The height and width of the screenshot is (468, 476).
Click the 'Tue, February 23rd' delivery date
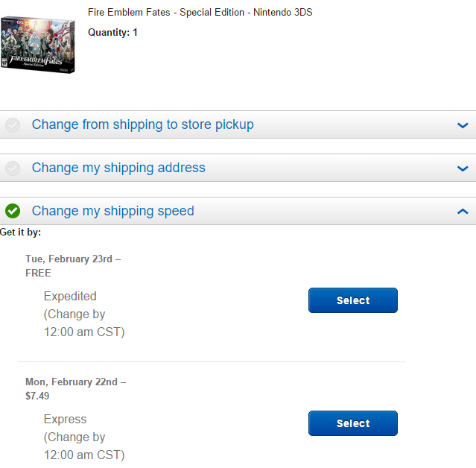coord(69,259)
